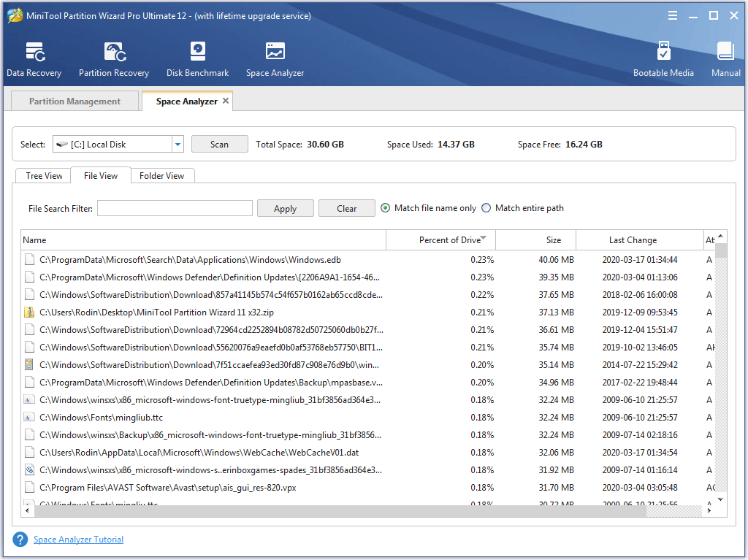Viewport: 748px width, 560px height.
Task: Click the 2019-12-09 09:53:45 date cell
Action: [640, 312]
